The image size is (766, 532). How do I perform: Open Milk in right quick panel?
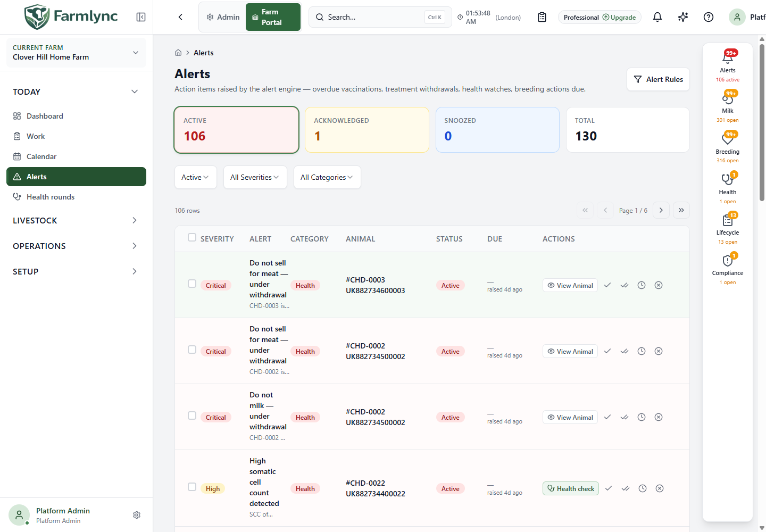(728, 106)
